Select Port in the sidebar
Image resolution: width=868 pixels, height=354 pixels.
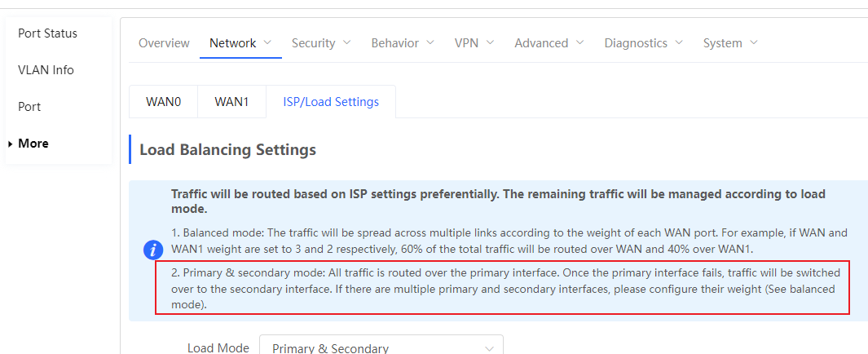29,107
